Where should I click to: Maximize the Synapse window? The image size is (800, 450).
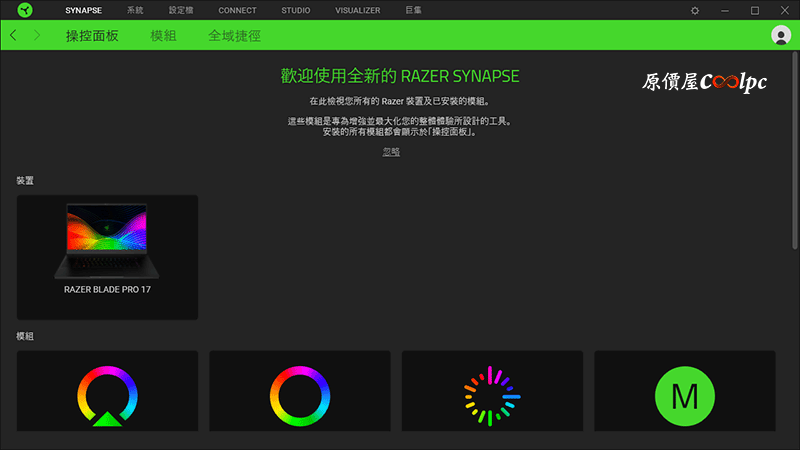(755, 10)
